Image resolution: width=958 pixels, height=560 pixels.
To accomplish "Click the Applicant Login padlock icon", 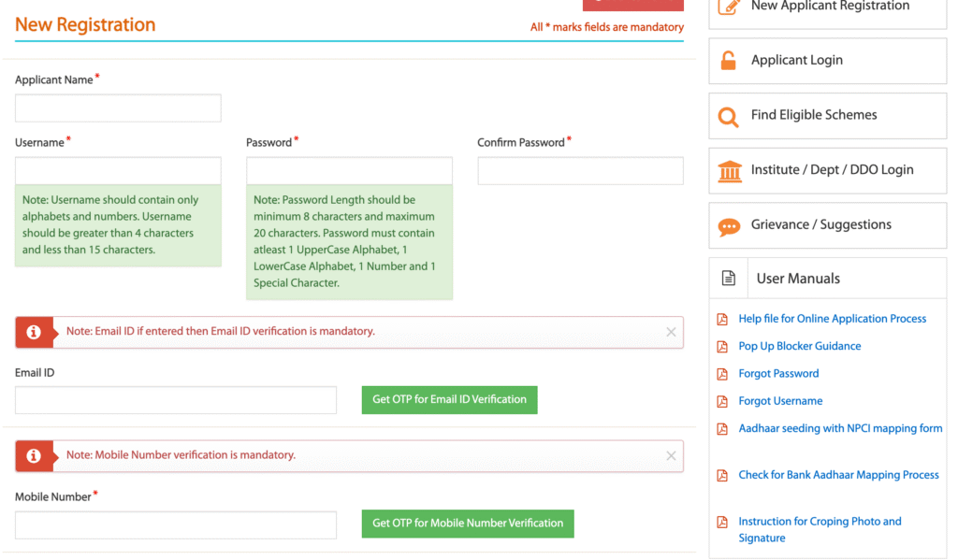I will tap(728, 61).
